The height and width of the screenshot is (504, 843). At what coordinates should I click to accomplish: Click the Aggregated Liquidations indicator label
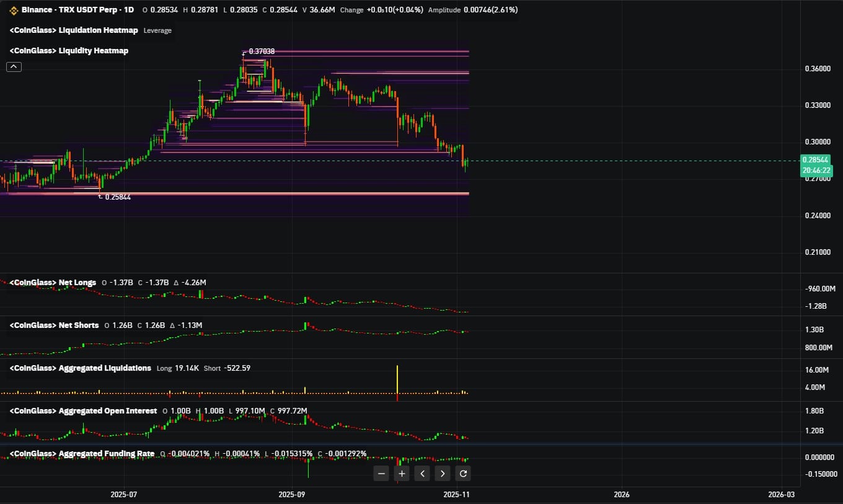click(x=80, y=368)
